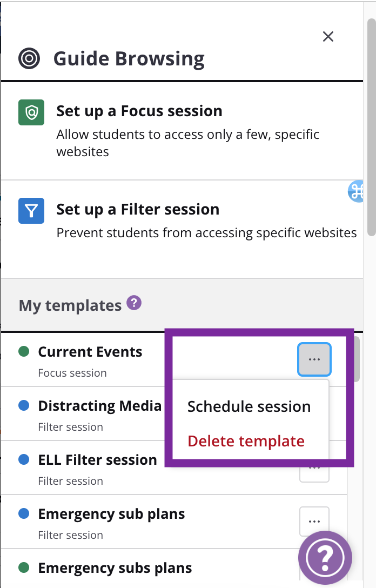Image resolution: width=376 pixels, height=588 pixels.
Task: Choose Schedule session from the menu
Action: [x=249, y=406]
